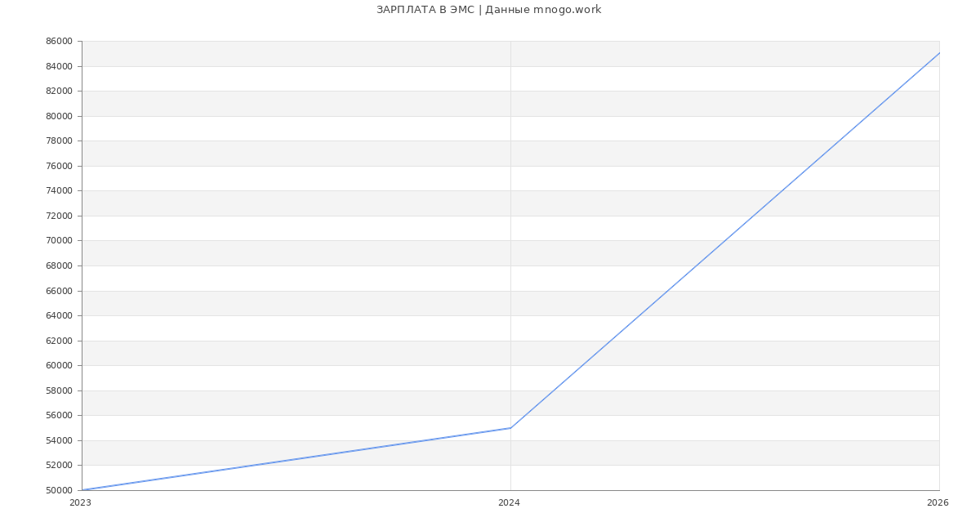Click the 64000 y-axis label
The image size is (980, 531).
(x=59, y=316)
